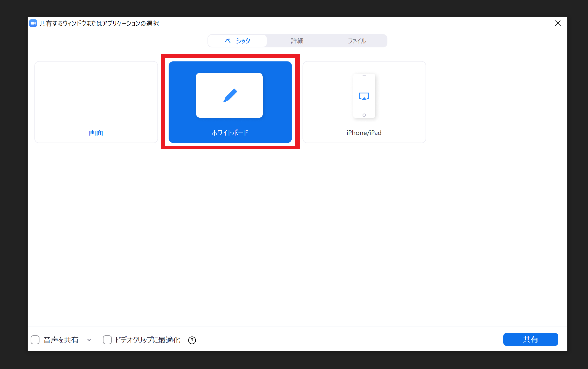
Task: Click the Zoom camera icon in title bar
Action: (x=33, y=23)
